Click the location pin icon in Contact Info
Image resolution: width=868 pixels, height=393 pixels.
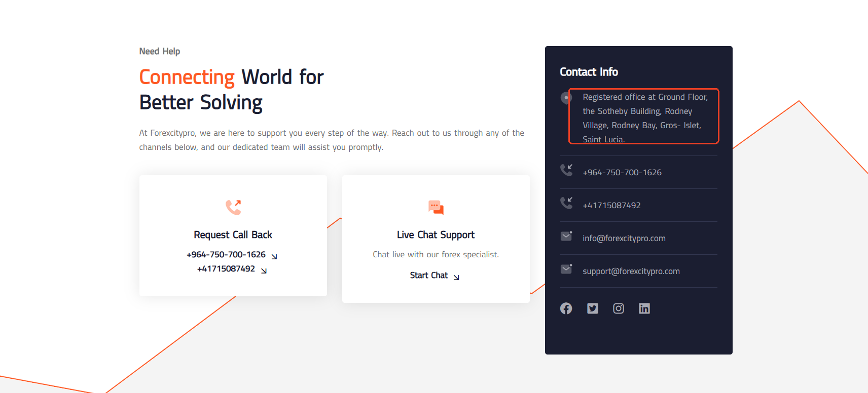pos(566,98)
